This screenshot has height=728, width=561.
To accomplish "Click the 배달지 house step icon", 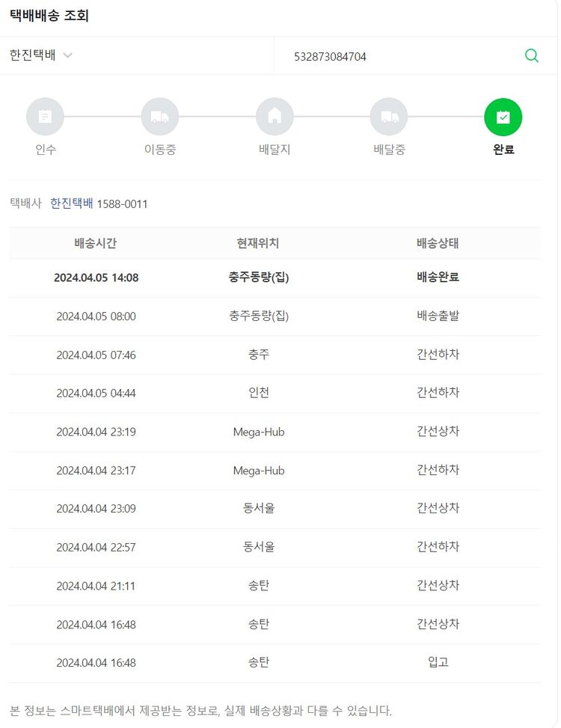I will click(275, 117).
